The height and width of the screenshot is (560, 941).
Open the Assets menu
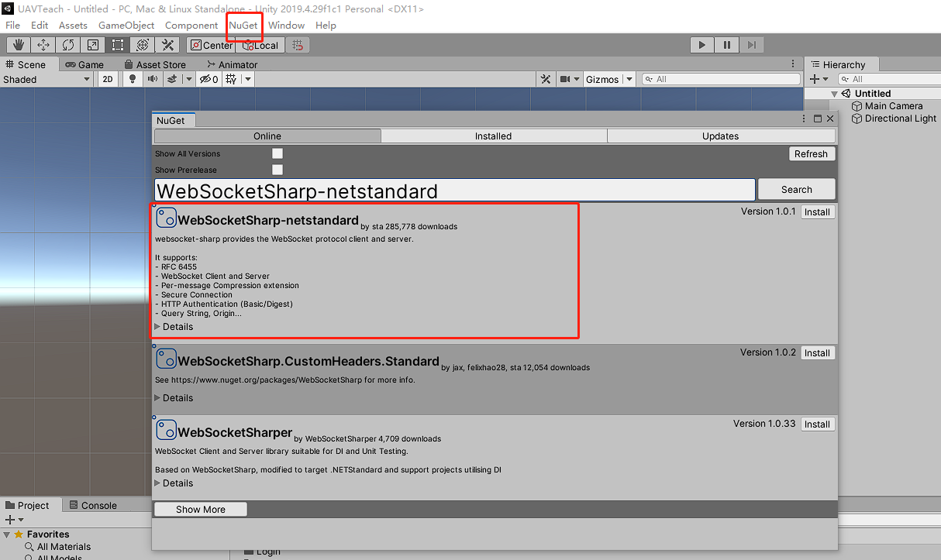73,25
